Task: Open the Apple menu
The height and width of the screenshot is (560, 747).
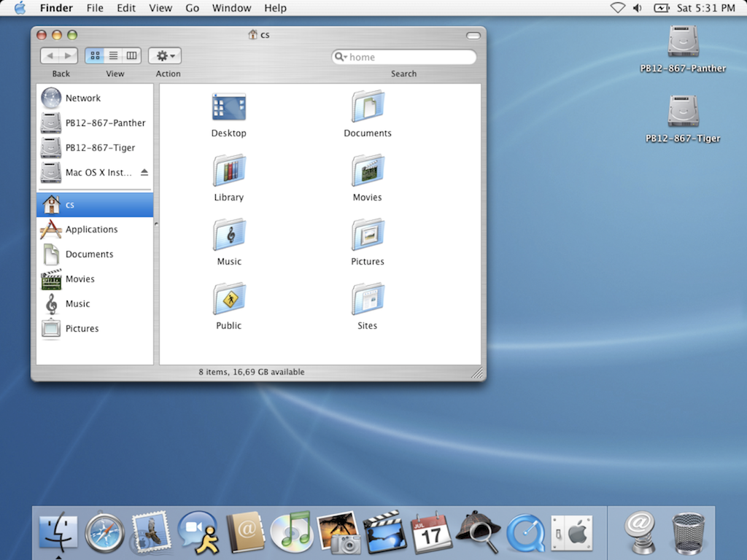Action: pos(20,7)
